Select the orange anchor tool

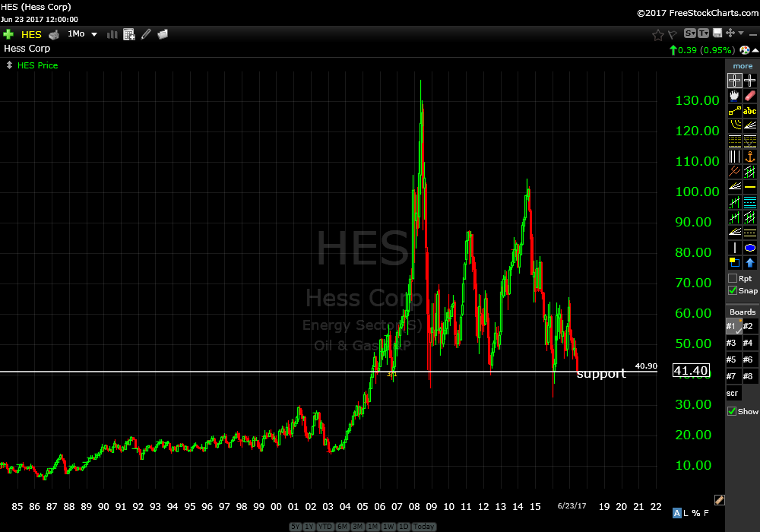pyautogui.click(x=750, y=157)
